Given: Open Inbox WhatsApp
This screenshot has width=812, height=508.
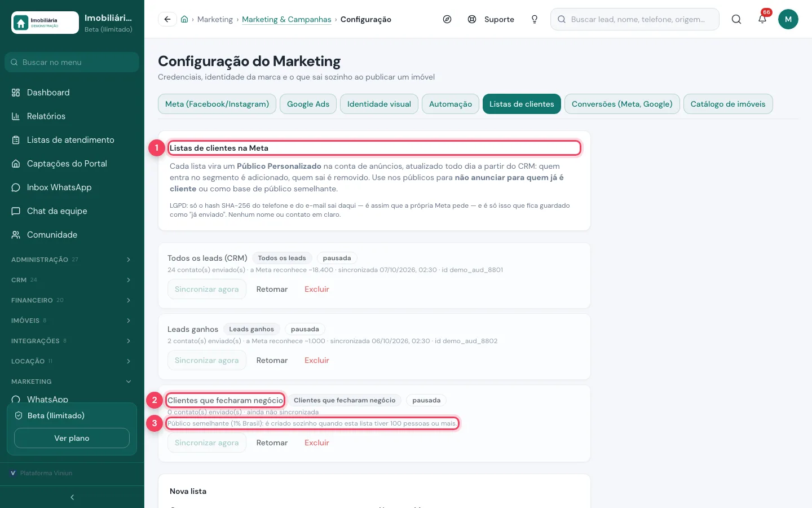Looking at the screenshot, I should (x=72, y=187).
